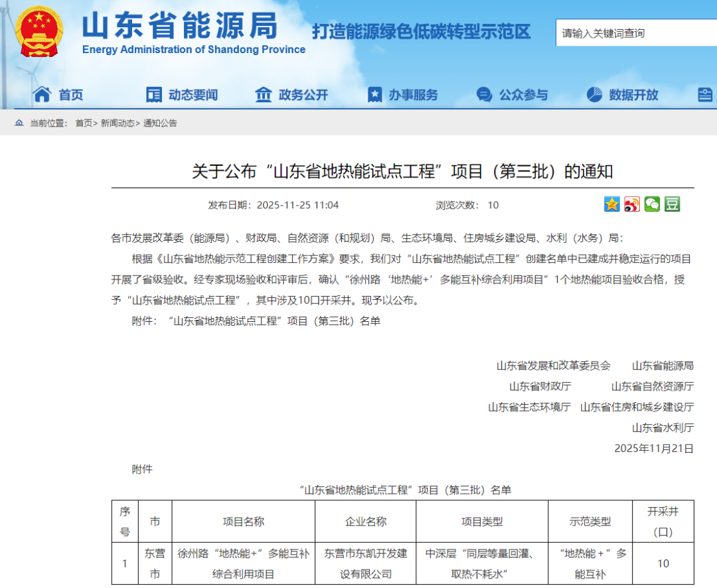Image resolution: width=717 pixels, height=588 pixels.
Task: Click the national emblem logo
Action: click(40, 32)
